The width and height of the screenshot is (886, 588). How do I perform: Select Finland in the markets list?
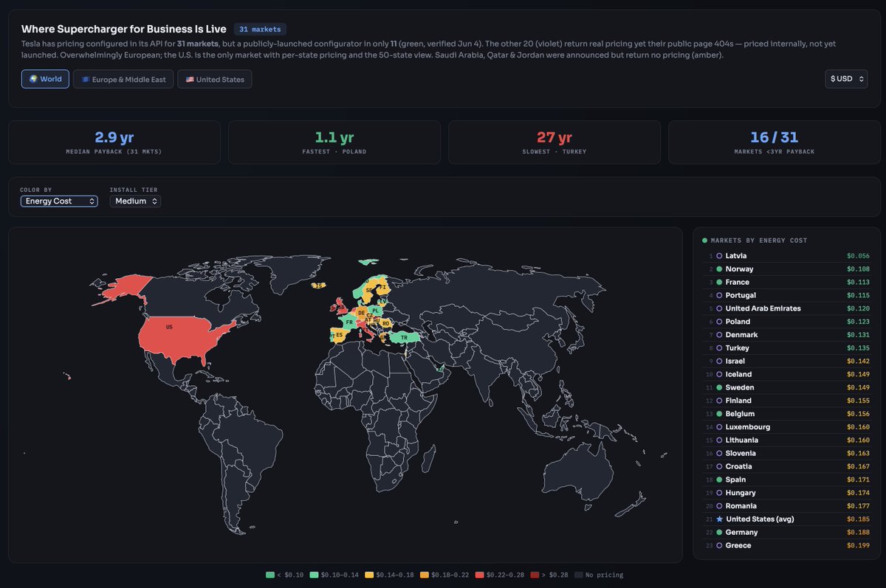[x=786, y=401]
